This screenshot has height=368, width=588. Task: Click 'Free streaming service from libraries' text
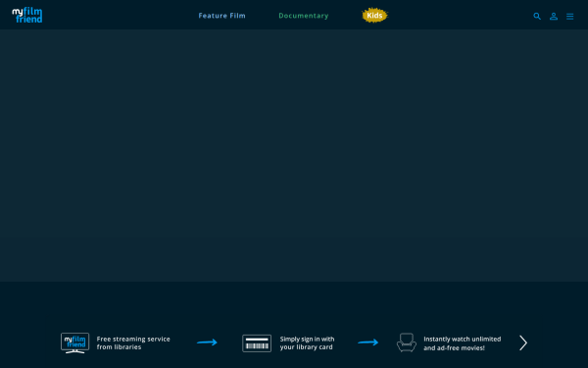coord(133,342)
